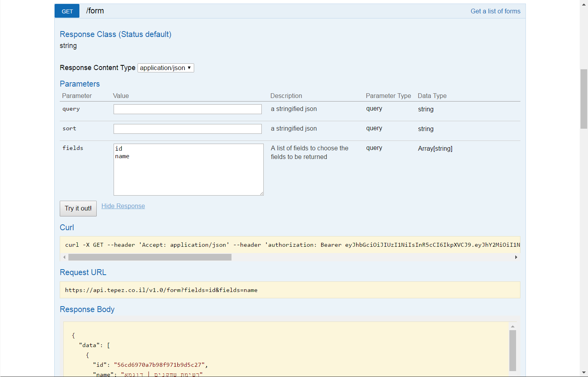Click the fields textarea resize handle
This screenshot has height=377, width=588.
[x=261, y=193]
